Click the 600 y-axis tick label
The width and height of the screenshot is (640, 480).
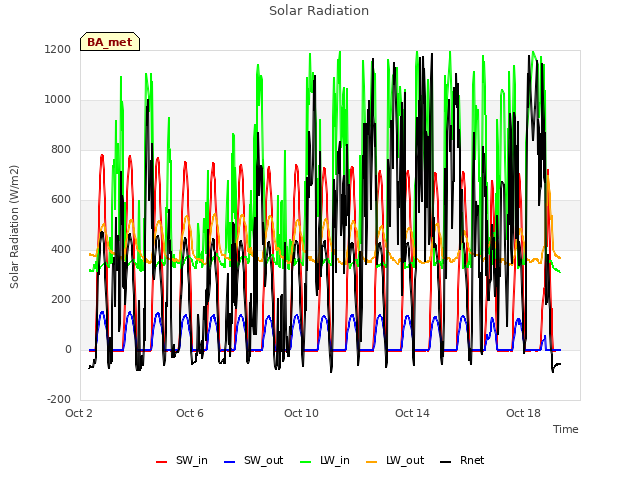pos(61,200)
